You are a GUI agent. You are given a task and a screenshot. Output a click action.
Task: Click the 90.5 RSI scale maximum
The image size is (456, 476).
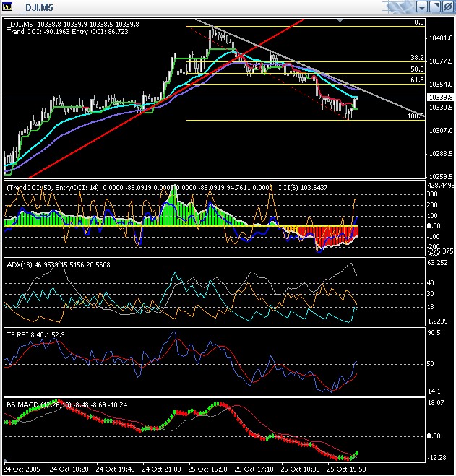(434, 333)
